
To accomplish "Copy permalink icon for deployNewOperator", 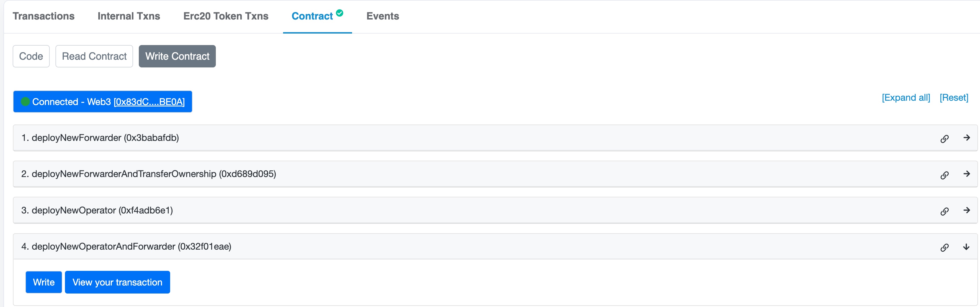I will pos(944,211).
